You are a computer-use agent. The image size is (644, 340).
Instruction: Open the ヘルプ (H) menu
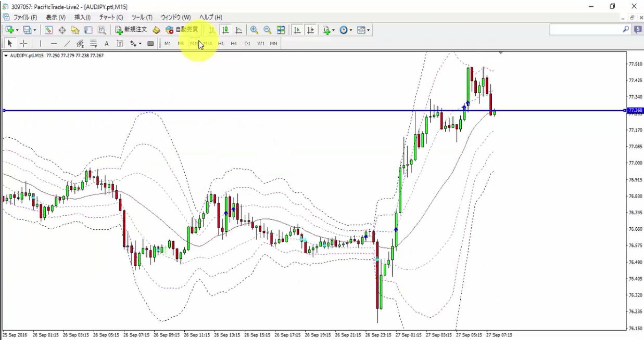210,18
